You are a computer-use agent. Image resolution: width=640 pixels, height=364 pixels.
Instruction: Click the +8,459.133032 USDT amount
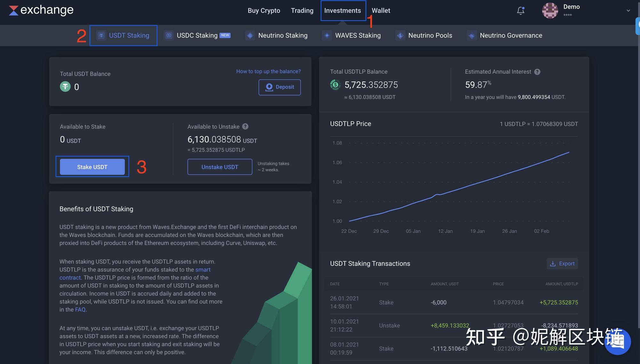pyautogui.click(x=450, y=325)
